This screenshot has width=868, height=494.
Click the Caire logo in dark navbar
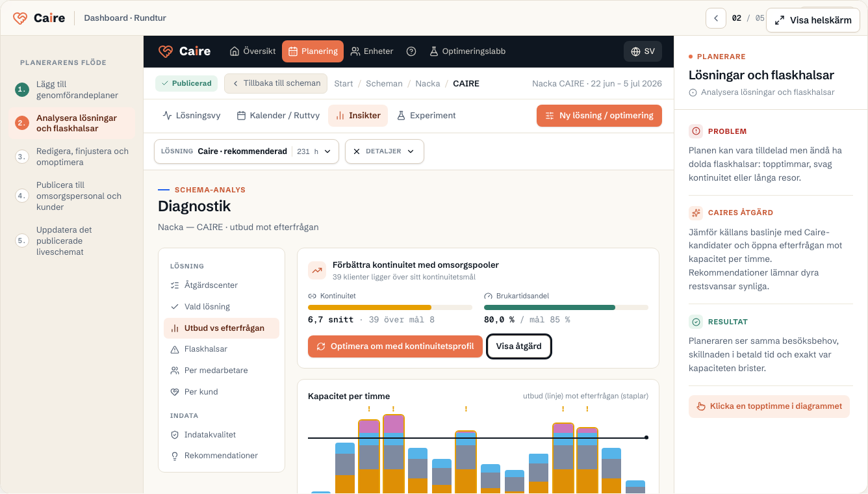(x=185, y=51)
